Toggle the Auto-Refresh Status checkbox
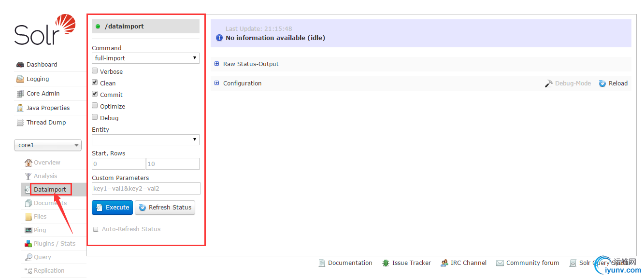644x278 pixels. 96,229
